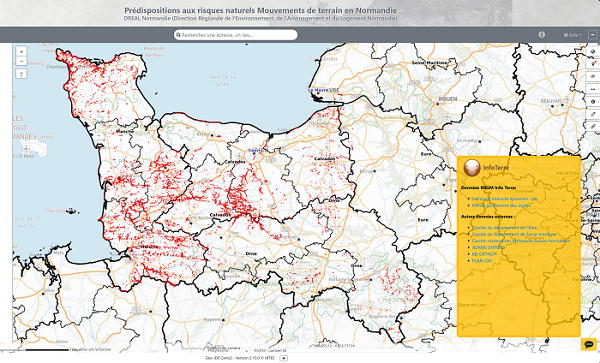Viewport: 600px width, 363px height.
Task: Open SisFrance intensité épicentre link
Action: point(504,199)
